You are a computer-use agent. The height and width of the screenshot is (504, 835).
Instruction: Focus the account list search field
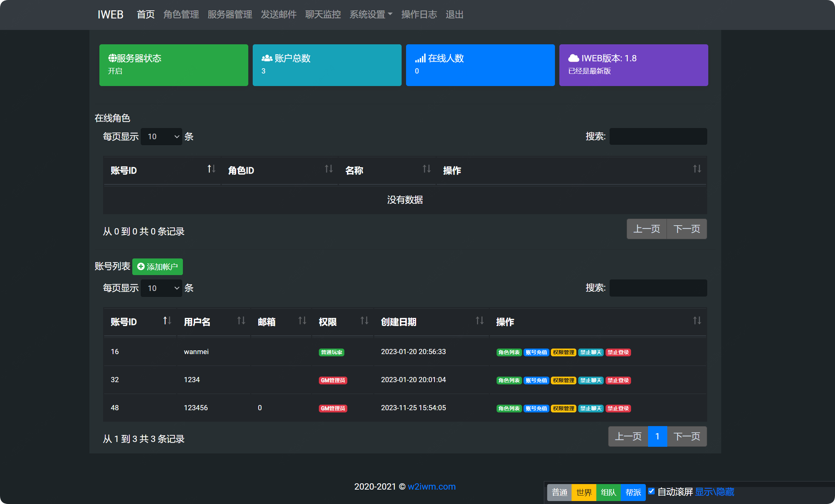(x=658, y=288)
